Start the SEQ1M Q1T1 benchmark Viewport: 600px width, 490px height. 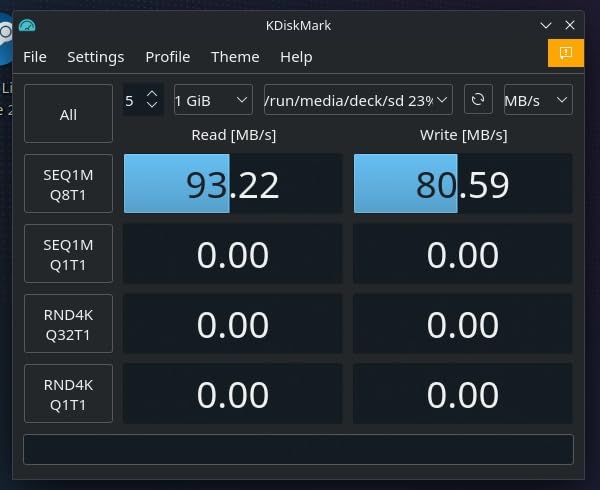click(x=68, y=254)
